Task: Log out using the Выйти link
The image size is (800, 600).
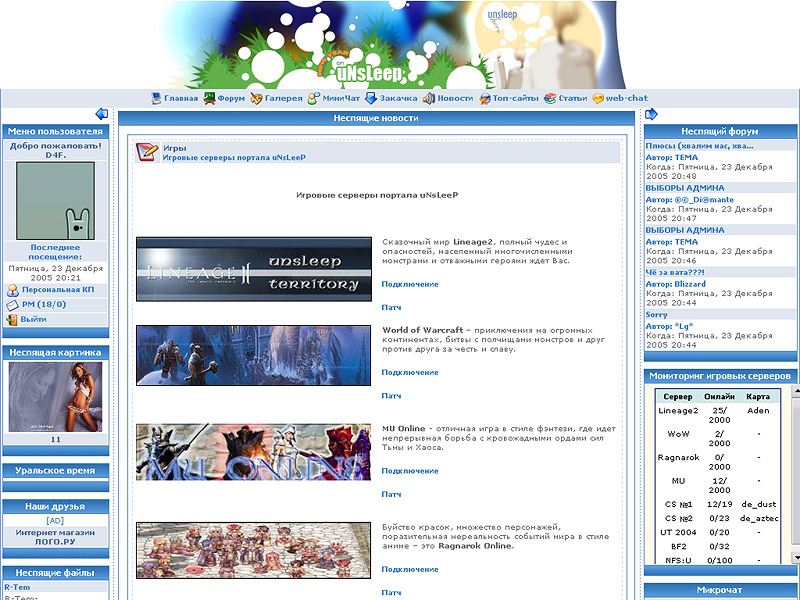Action: (x=34, y=319)
